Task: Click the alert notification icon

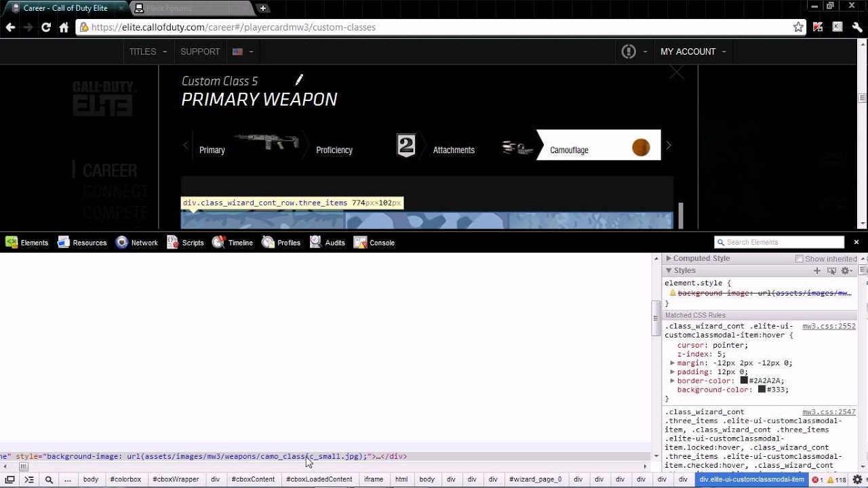Action: [629, 52]
